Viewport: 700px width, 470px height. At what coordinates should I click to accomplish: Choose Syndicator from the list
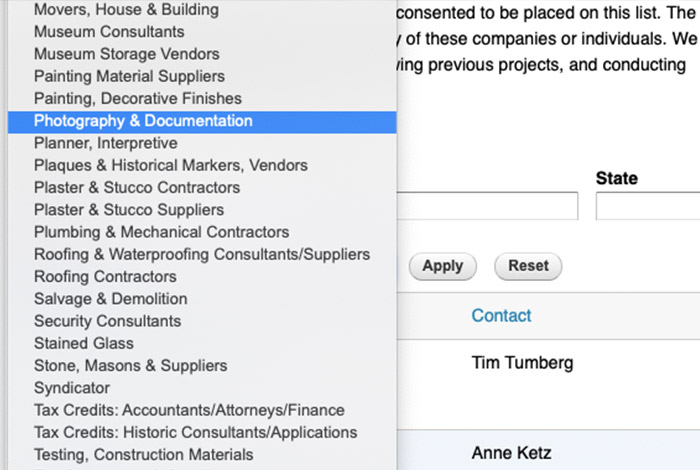point(72,387)
